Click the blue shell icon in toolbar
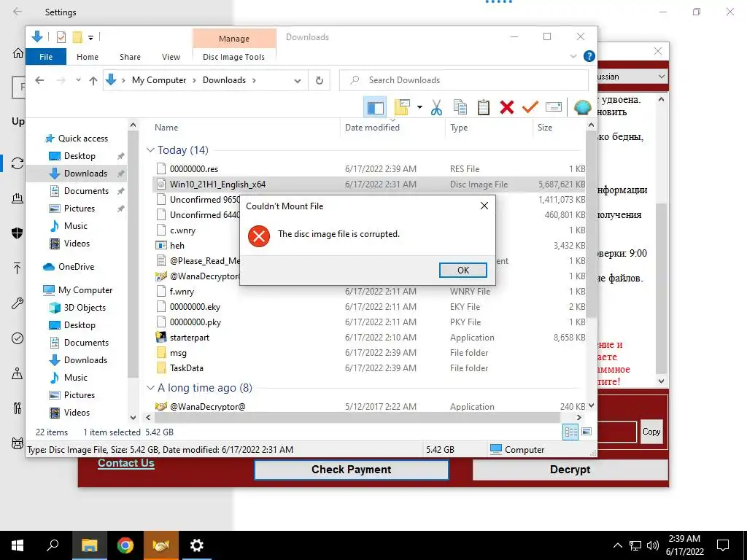 pos(582,107)
